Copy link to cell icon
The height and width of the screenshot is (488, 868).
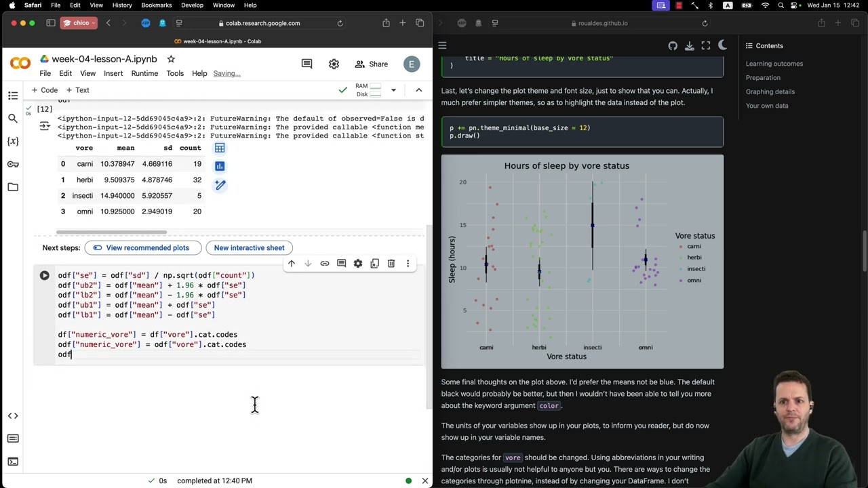(x=325, y=264)
